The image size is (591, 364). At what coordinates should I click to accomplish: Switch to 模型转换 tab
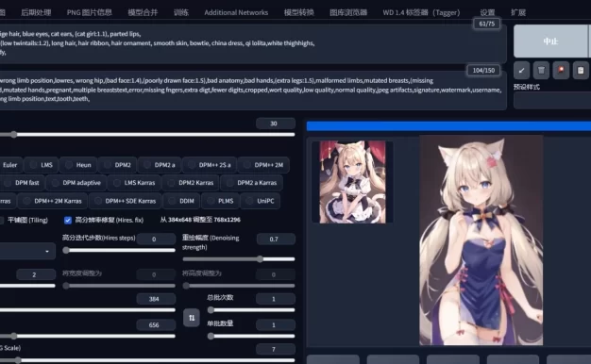[299, 12]
